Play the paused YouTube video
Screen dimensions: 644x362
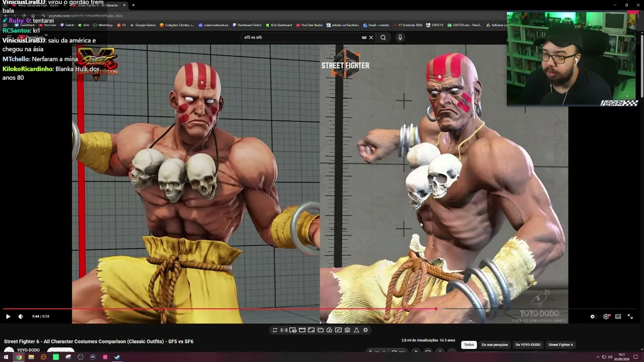pyautogui.click(x=8, y=316)
